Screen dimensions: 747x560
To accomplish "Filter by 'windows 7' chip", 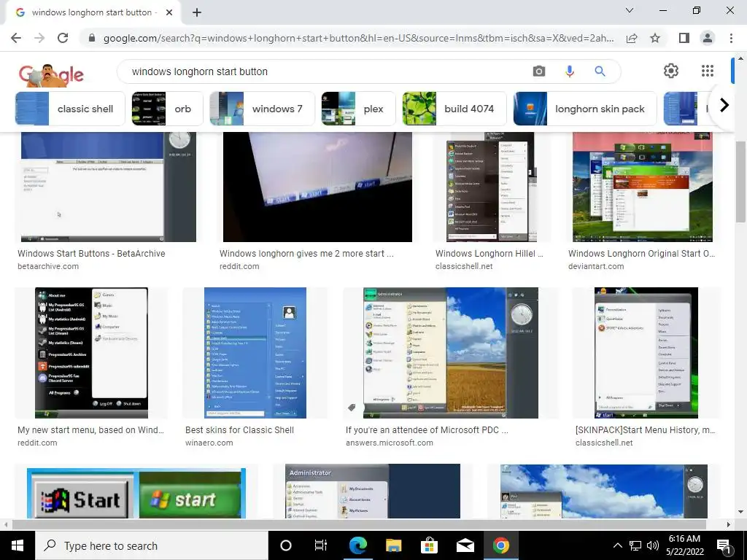I will click(262, 109).
